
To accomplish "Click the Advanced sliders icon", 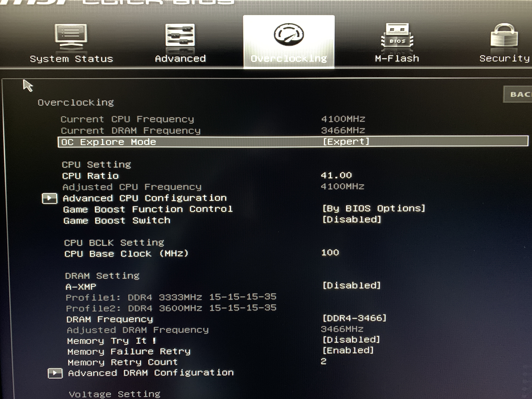I will tap(180, 35).
